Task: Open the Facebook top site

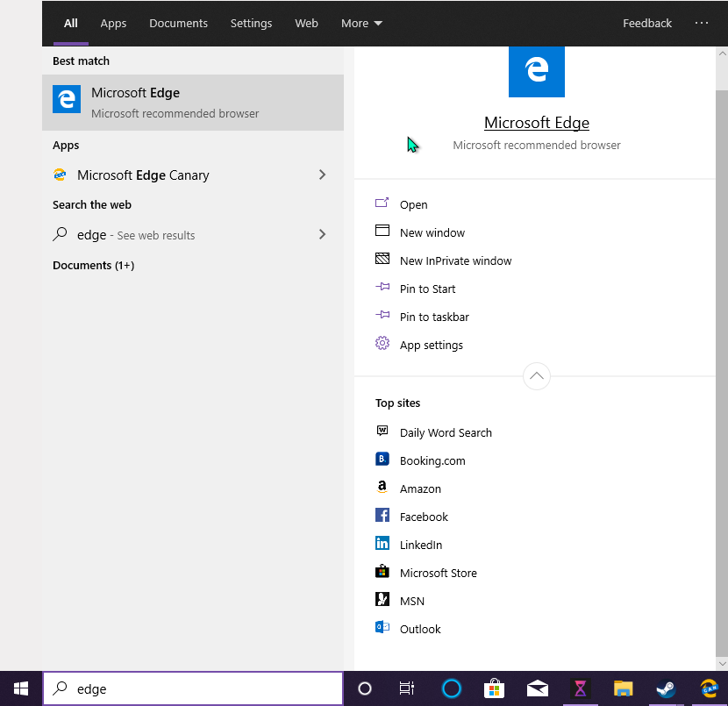Action: (424, 517)
